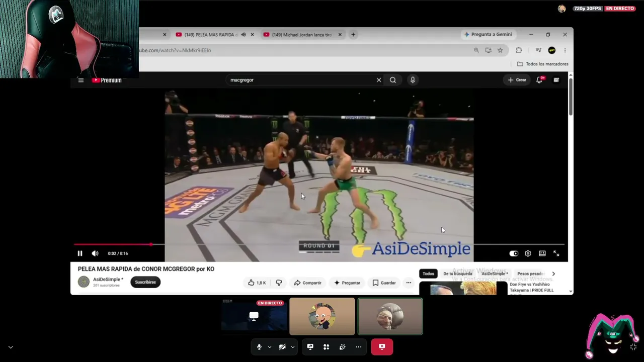Open Chrome three-dot menu
Image resolution: width=644 pixels, height=362 pixels.
point(565,50)
